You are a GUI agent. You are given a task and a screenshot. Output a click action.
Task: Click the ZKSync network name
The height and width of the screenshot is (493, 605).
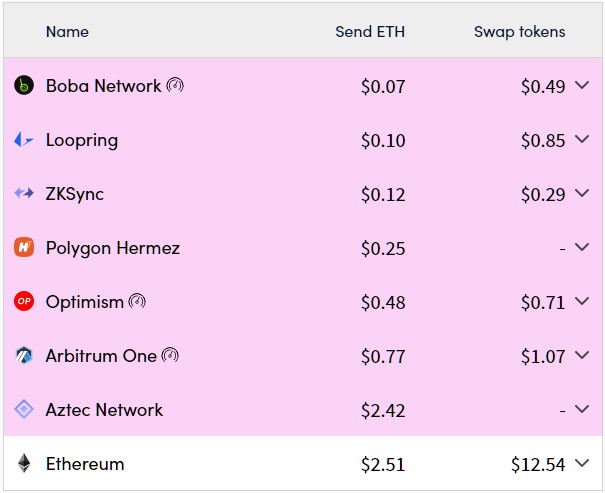(75, 194)
